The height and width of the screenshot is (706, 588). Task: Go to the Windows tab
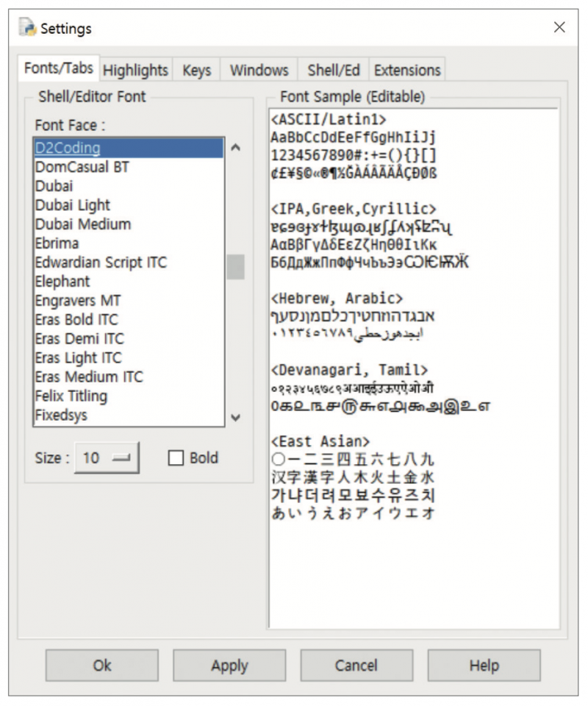pos(259,70)
